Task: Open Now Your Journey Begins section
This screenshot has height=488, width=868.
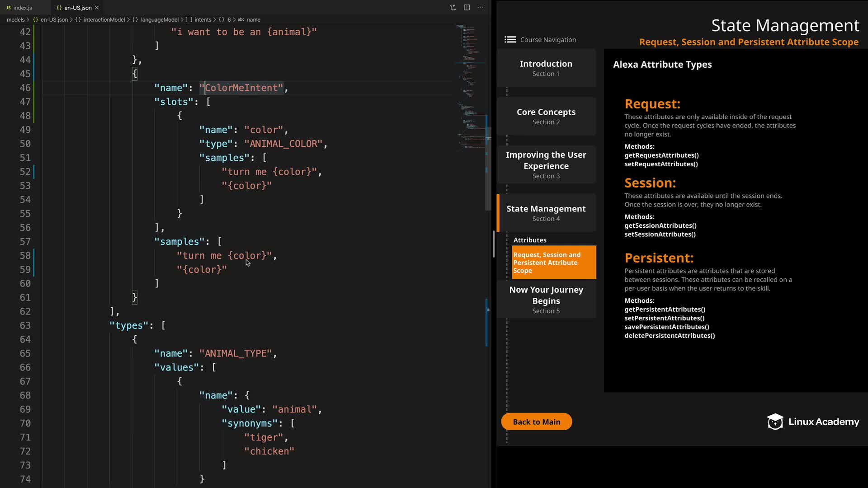Action: 546,300
